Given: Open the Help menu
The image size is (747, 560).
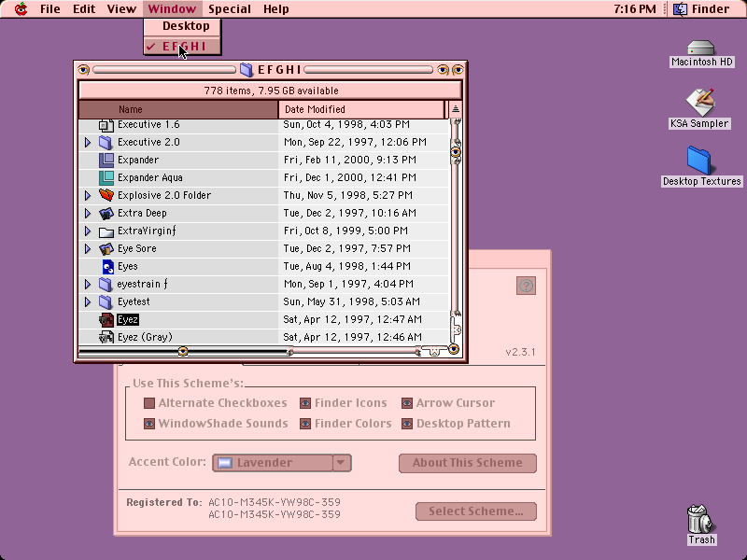Looking at the screenshot, I should [x=275, y=8].
